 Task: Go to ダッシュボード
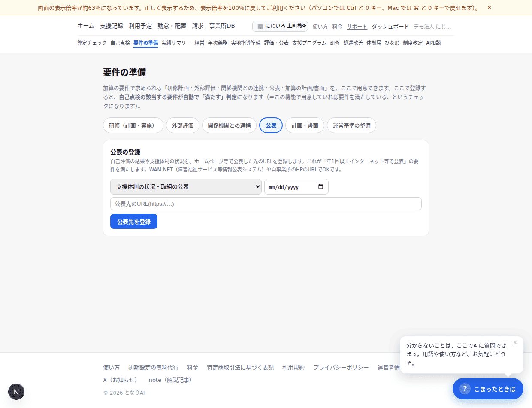click(x=390, y=27)
